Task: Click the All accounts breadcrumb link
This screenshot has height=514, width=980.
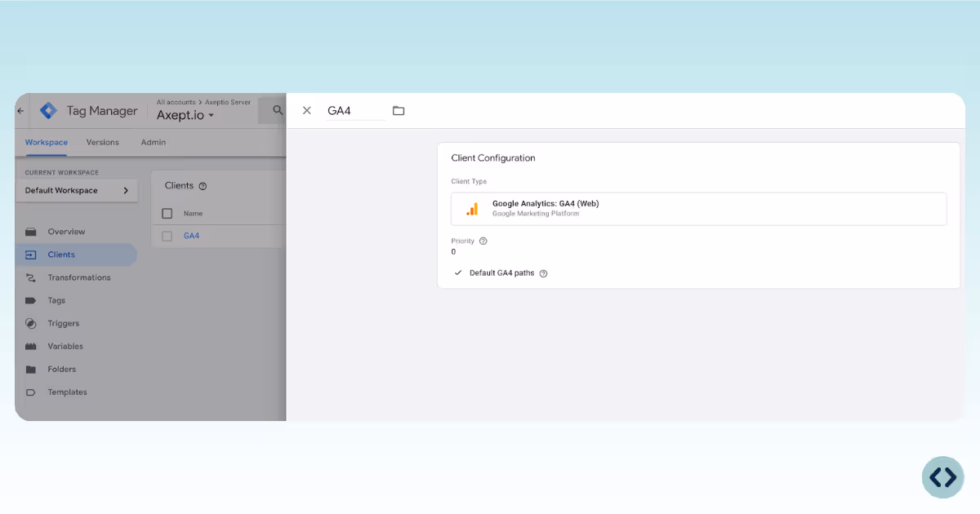Action: (x=176, y=103)
